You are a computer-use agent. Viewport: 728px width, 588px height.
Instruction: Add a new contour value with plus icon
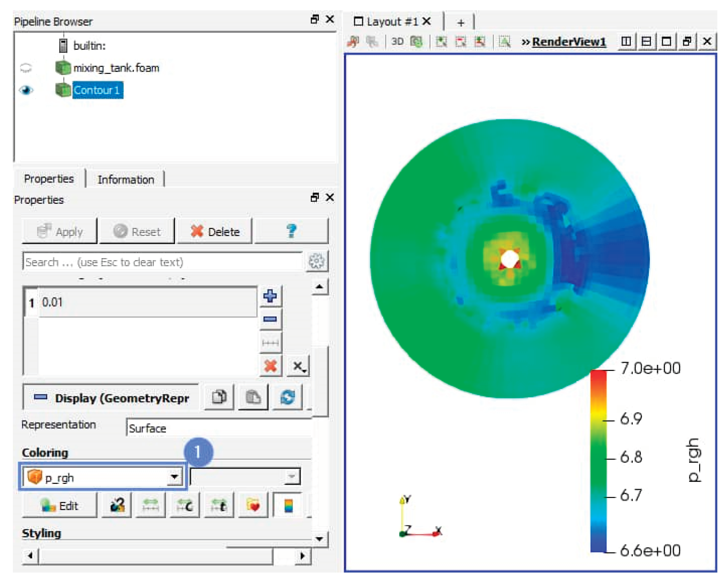pos(270,296)
